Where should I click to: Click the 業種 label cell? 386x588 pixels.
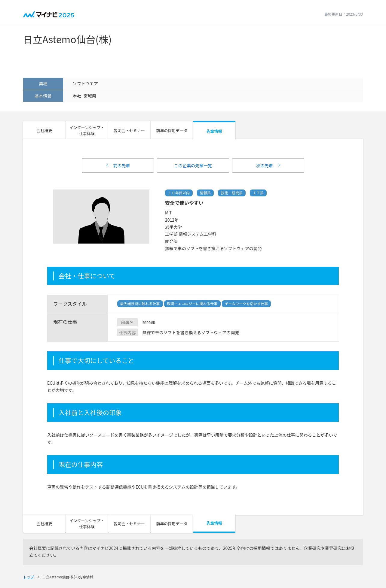(x=43, y=84)
